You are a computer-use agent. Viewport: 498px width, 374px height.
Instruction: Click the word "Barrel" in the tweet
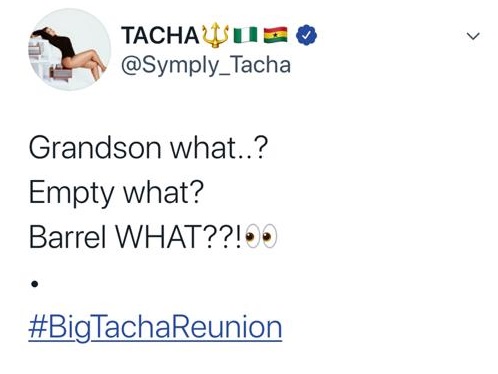point(68,237)
